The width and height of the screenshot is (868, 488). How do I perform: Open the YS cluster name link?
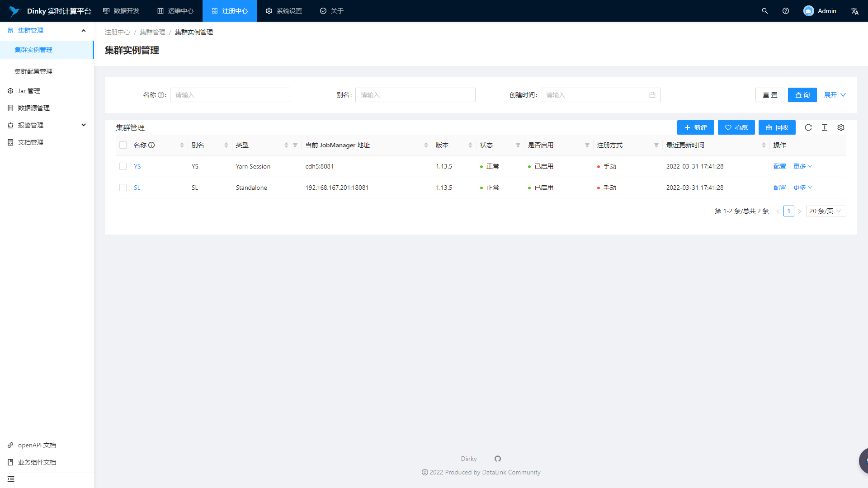(x=137, y=166)
